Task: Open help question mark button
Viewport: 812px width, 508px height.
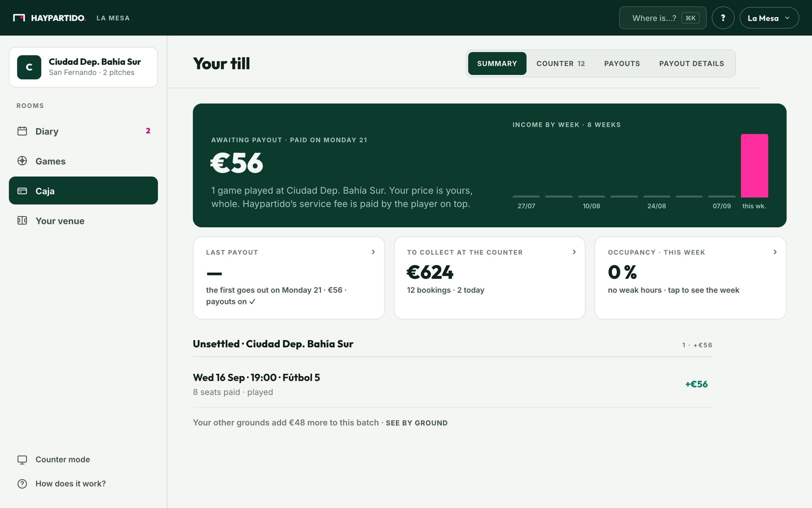Action: 723,18
